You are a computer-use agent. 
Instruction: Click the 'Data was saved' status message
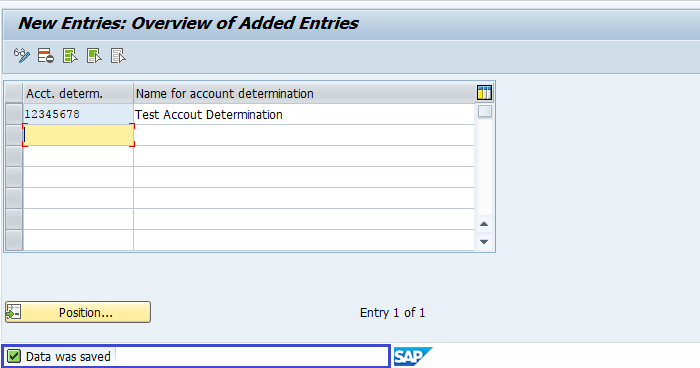point(68,356)
